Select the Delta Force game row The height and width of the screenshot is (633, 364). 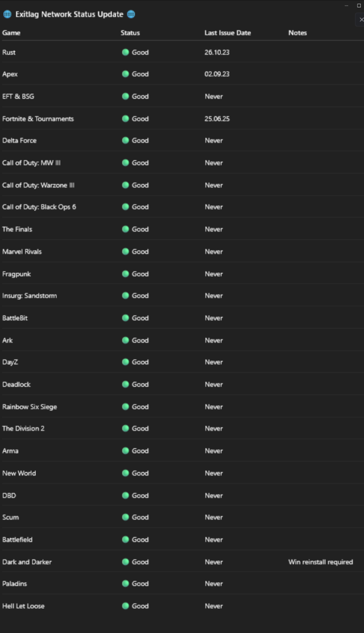coord(182,141)
